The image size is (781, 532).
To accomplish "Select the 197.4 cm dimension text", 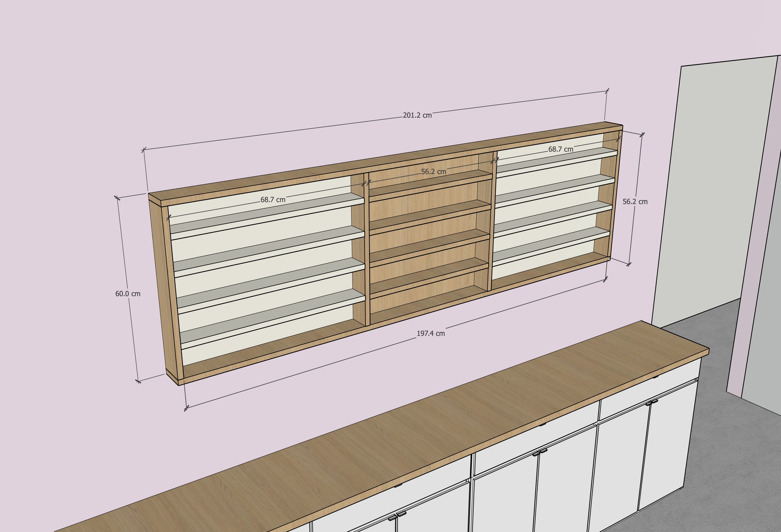I will tap(431, 333).
